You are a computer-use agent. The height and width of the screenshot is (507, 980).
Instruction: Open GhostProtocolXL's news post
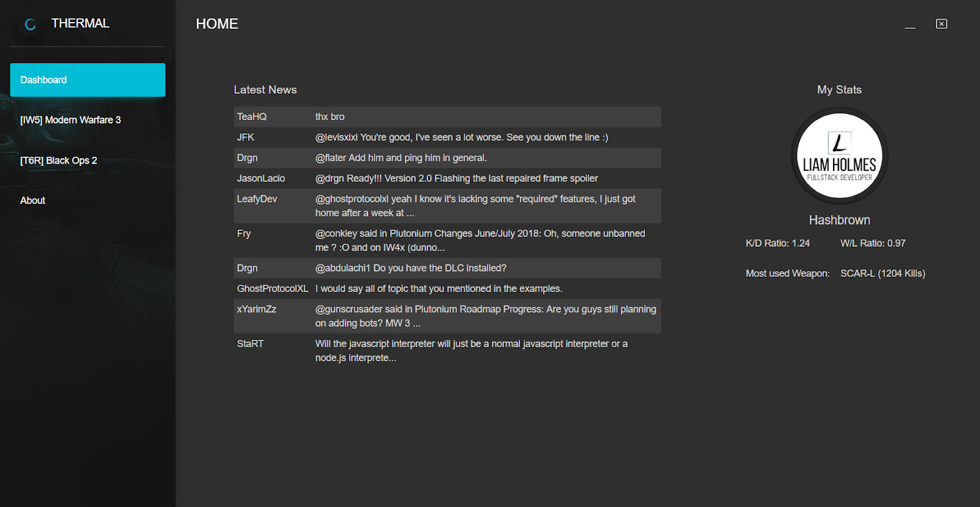pos(447,288)
